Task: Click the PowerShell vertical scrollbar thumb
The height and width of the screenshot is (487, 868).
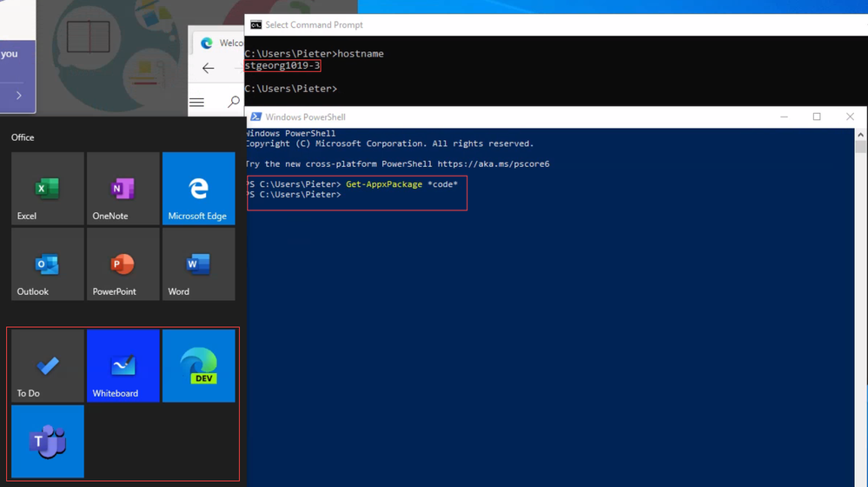Action: point(860,146)
